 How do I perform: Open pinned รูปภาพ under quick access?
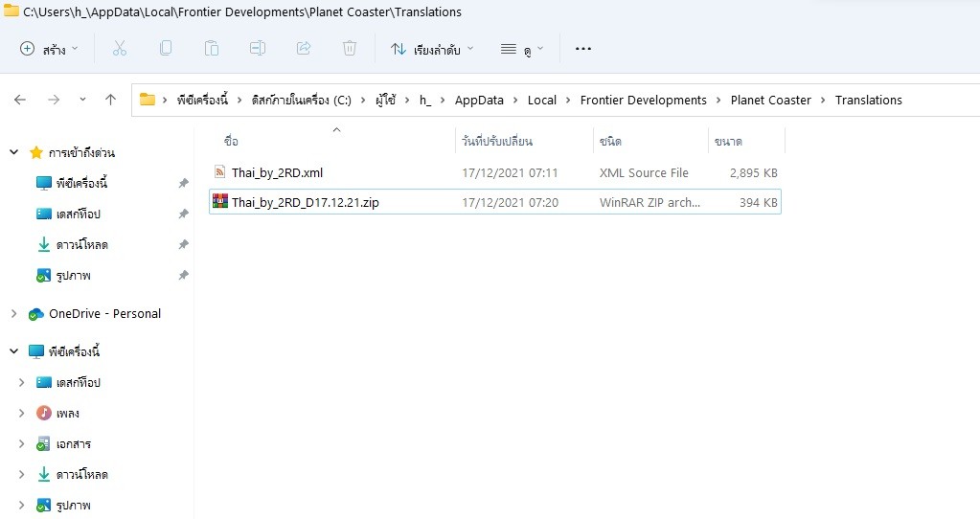[63, 275]
